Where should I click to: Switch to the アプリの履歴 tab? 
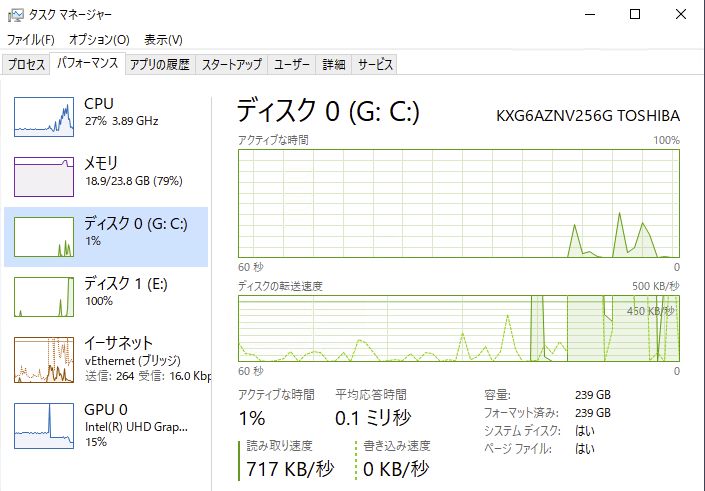(x=159, y=65)
